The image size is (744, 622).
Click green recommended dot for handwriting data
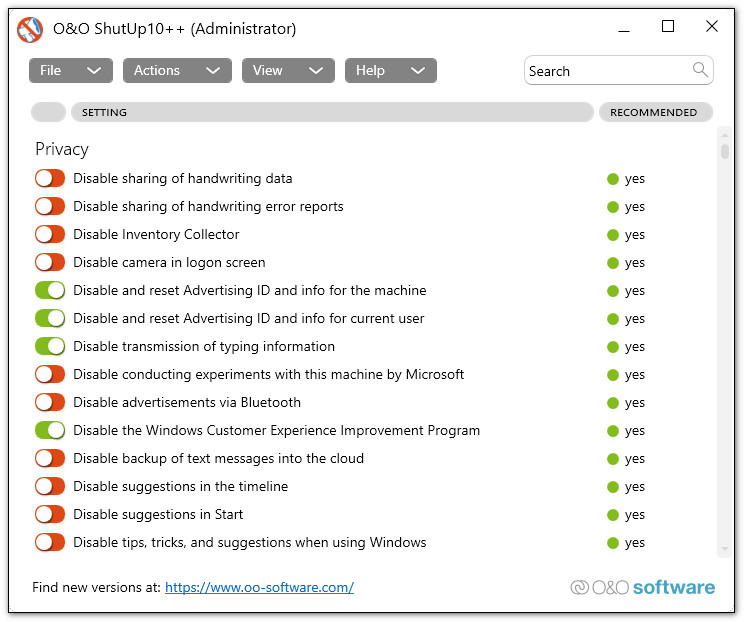613,179
